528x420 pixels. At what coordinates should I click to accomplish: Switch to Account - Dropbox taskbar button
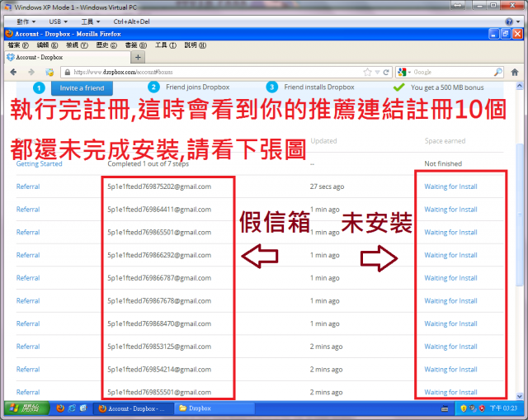coord(133,408)
